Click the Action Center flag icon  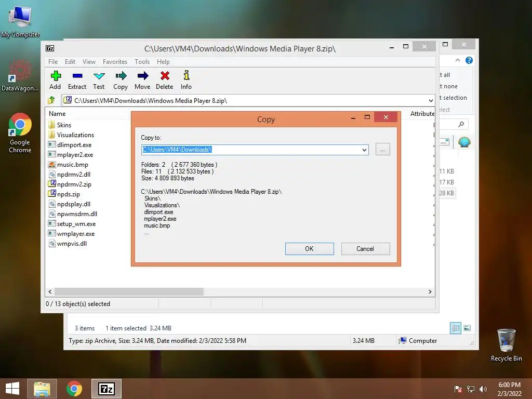pos(458,389)
